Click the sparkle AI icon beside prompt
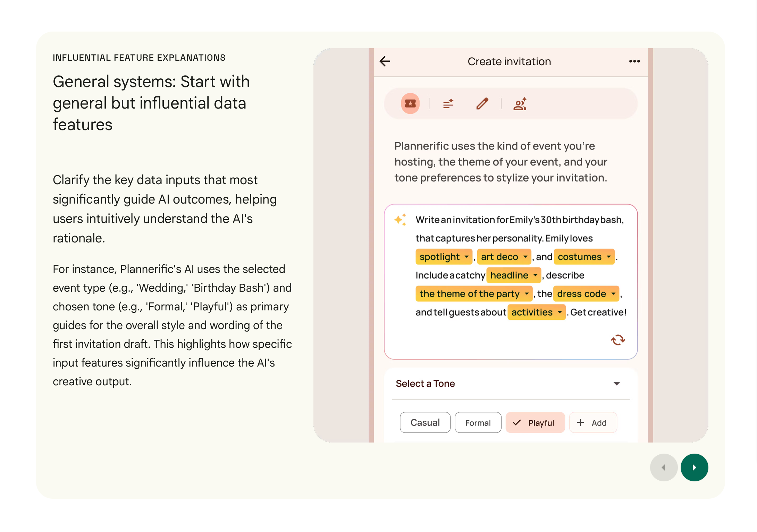757x532 pixels. click(400, 220)
